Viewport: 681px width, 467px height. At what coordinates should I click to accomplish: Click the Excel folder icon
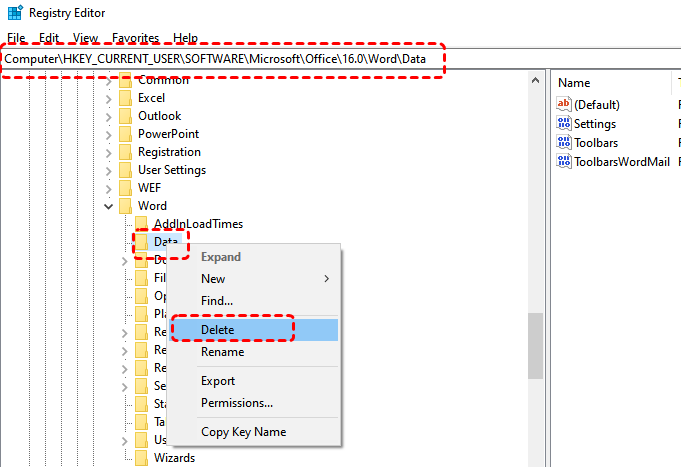[x=125, y=98]
